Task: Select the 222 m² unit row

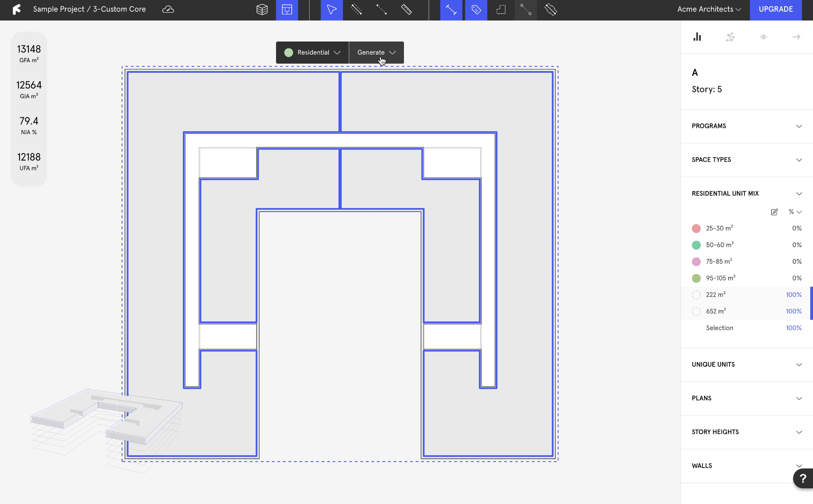Action: click(747, 295)
